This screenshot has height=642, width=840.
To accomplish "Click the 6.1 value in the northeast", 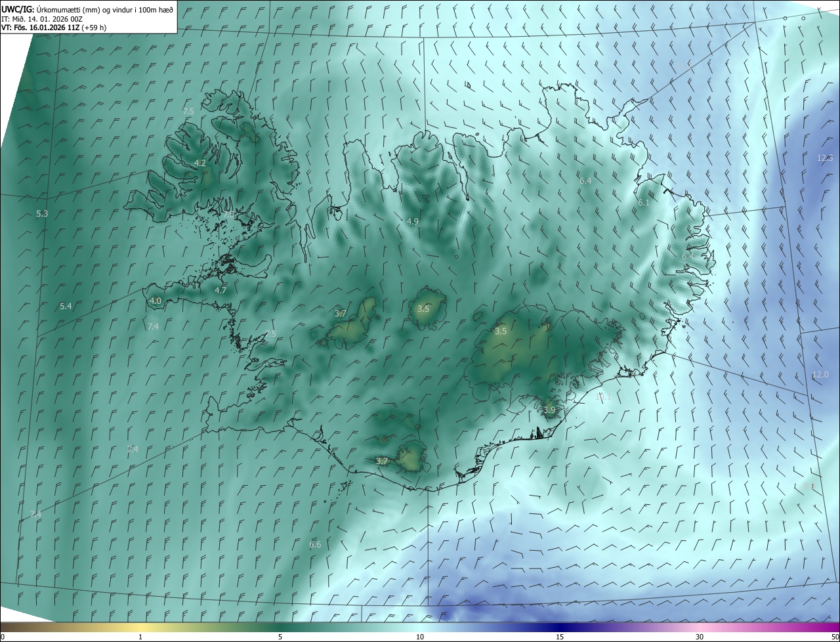I will pos(644,203).
